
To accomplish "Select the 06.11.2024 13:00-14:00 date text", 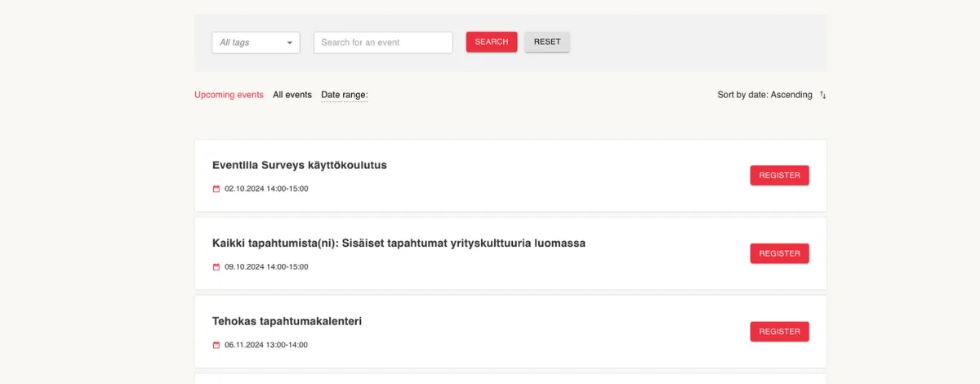I will (x=266, y=345).
